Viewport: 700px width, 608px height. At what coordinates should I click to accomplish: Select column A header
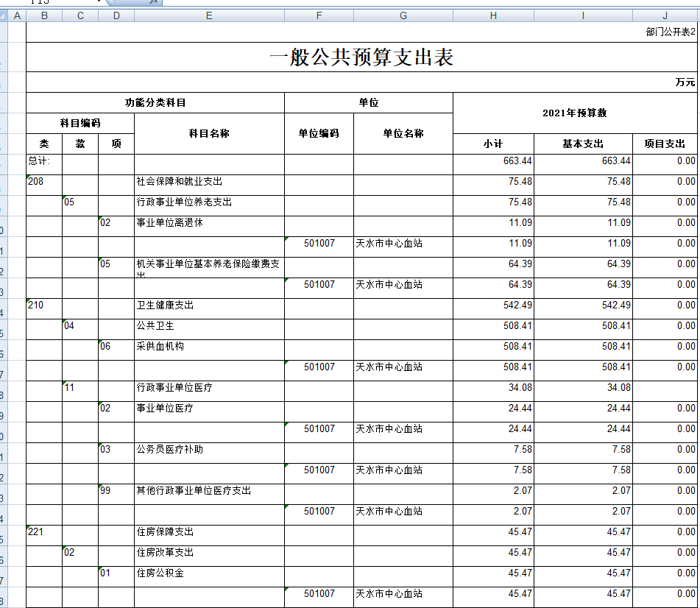17,15
